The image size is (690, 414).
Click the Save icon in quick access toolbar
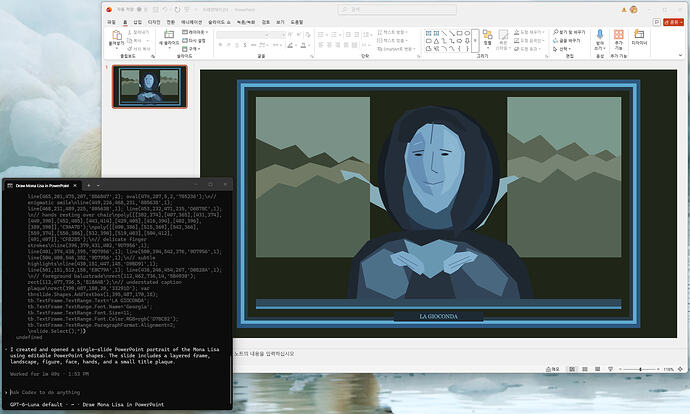tap(155, 9)
